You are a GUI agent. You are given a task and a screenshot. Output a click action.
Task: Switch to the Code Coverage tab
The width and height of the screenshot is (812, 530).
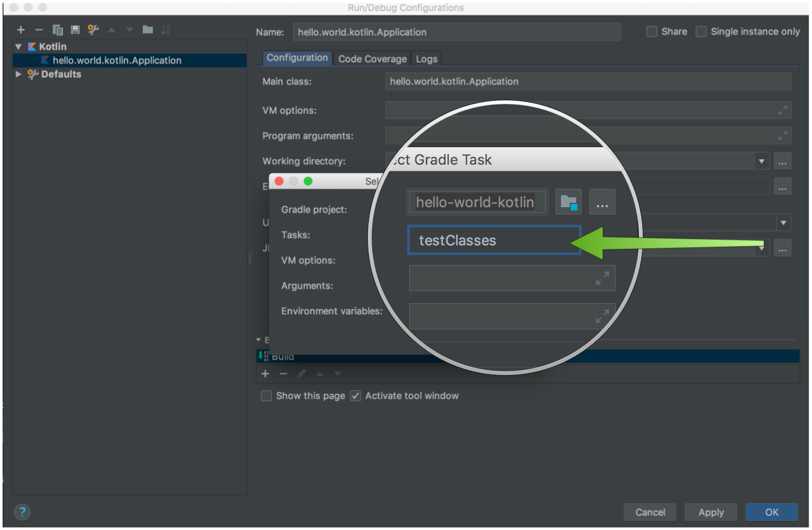click(x=372, y=58)
